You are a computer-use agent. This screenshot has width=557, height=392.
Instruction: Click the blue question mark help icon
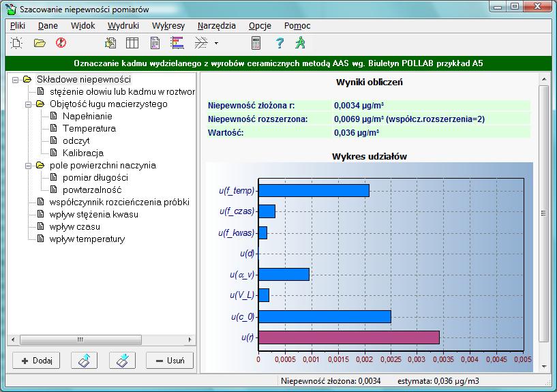tap(279, 43)
